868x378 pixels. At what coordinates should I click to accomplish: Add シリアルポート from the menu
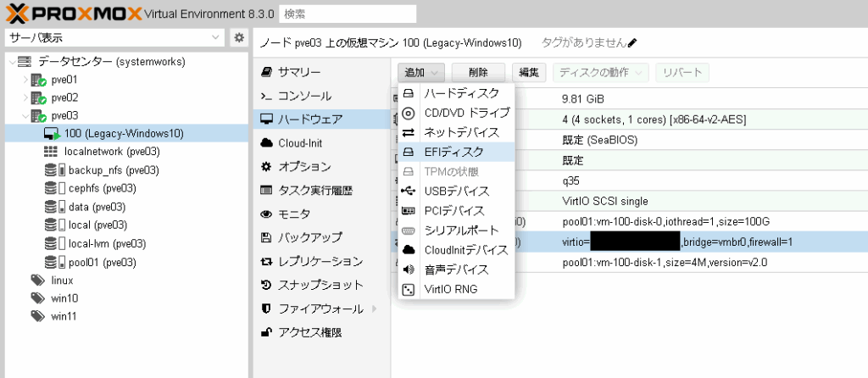(x=457, y=231)
